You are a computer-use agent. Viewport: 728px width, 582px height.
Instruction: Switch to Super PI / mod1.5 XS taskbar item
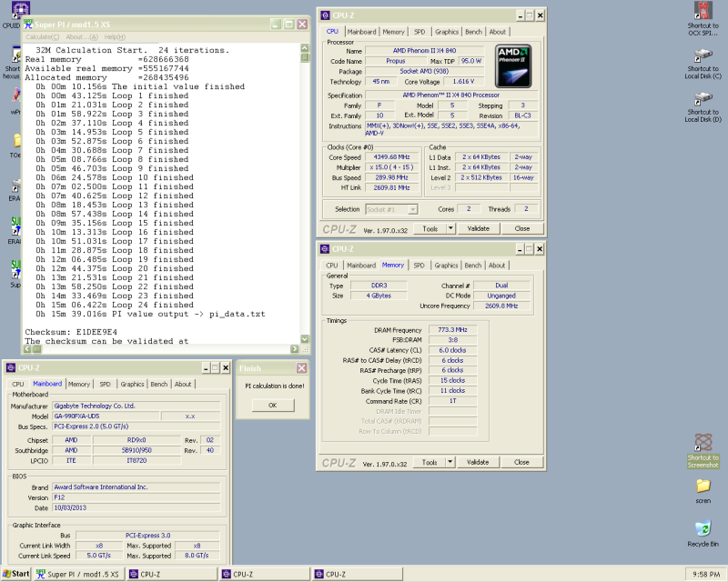click(x=79, y=574)
